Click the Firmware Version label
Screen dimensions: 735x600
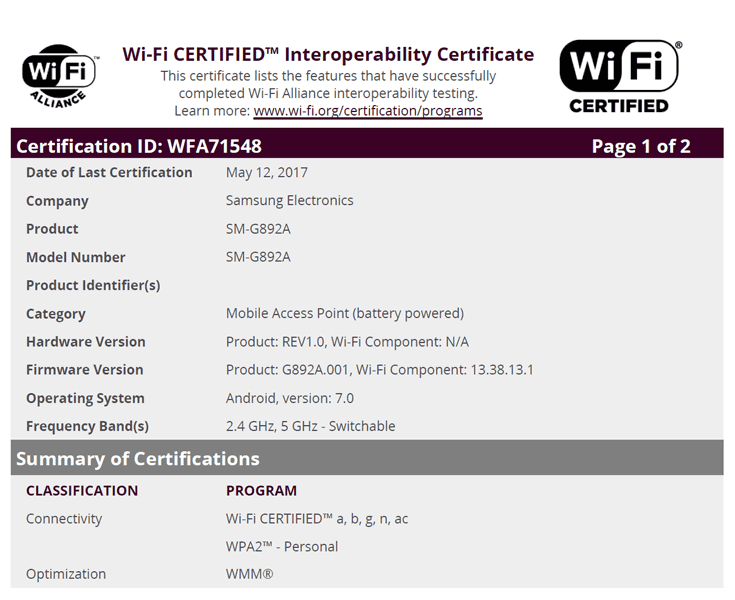[85, 370]
